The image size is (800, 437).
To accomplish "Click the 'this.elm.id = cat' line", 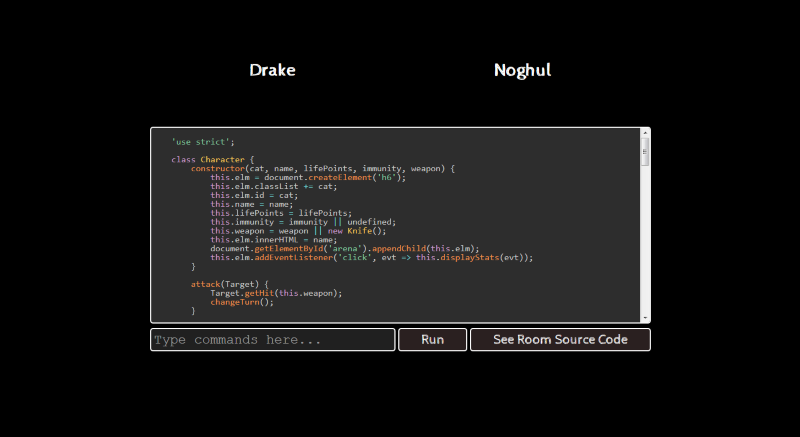I will [254, 195].
